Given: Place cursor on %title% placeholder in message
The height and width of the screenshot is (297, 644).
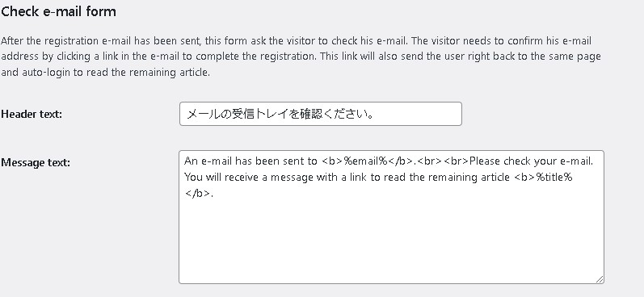Looking at the screenshot, I should click(554, 178).
